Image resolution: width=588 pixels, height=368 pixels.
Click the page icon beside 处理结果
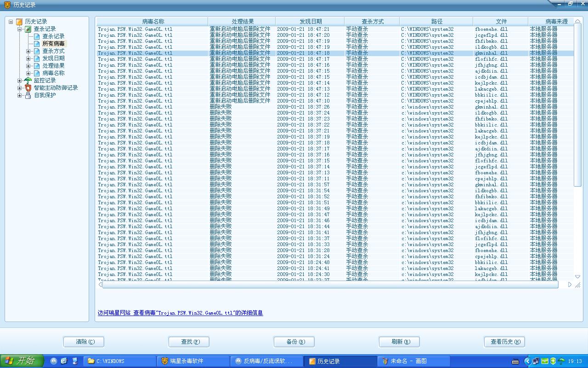pos(37,66)
